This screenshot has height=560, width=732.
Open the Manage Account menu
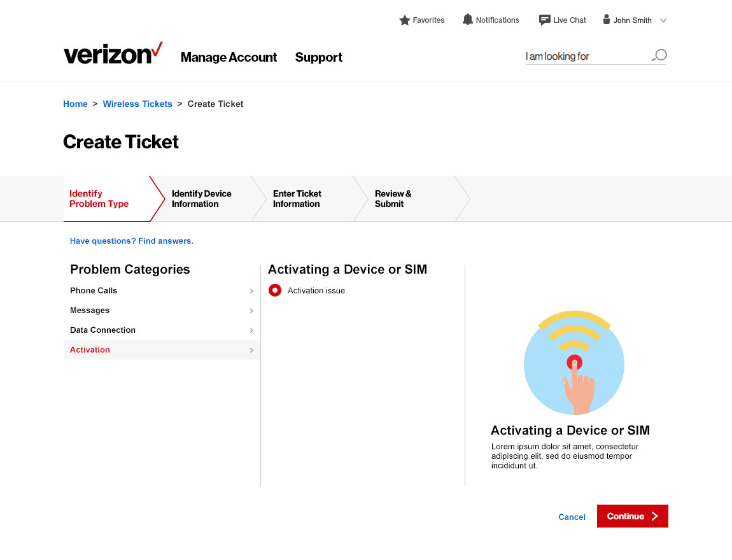point(229,57)
